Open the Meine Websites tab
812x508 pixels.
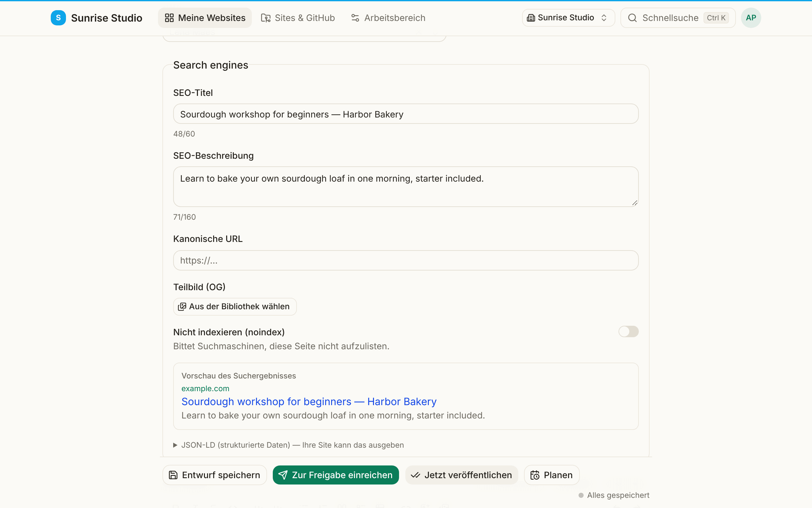point(205,18)
